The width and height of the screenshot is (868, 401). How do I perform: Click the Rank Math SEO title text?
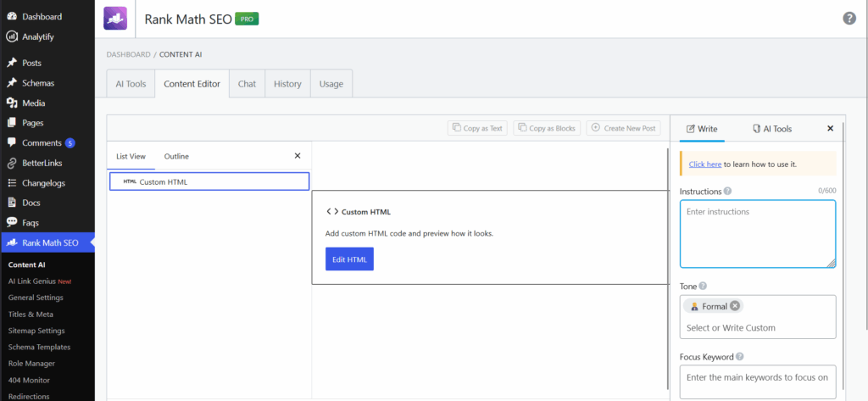point(187,19)
